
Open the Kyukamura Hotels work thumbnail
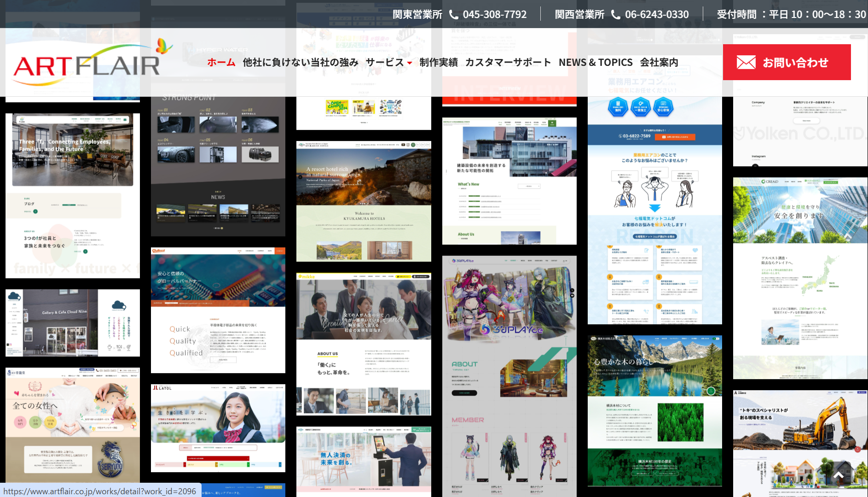(364, 201)
